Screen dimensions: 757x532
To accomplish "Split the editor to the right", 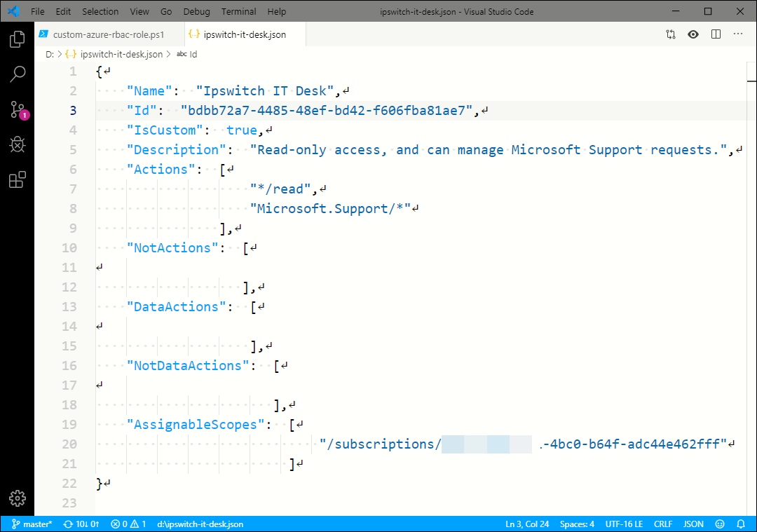I will click(x=716, y=34).
